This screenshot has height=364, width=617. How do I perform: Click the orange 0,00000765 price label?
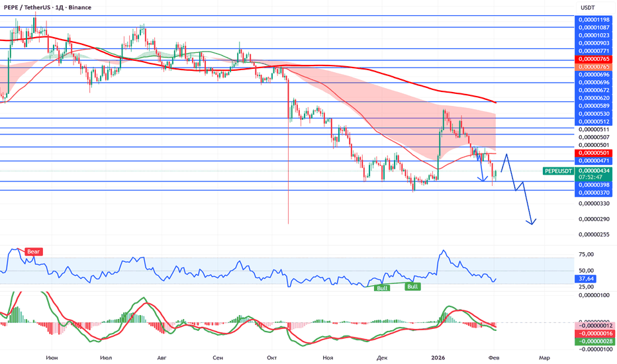pyautogui.click(x=593, y=67)
